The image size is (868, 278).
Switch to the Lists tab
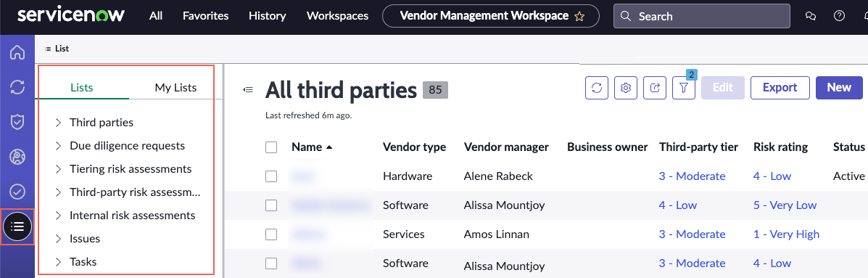82,88
